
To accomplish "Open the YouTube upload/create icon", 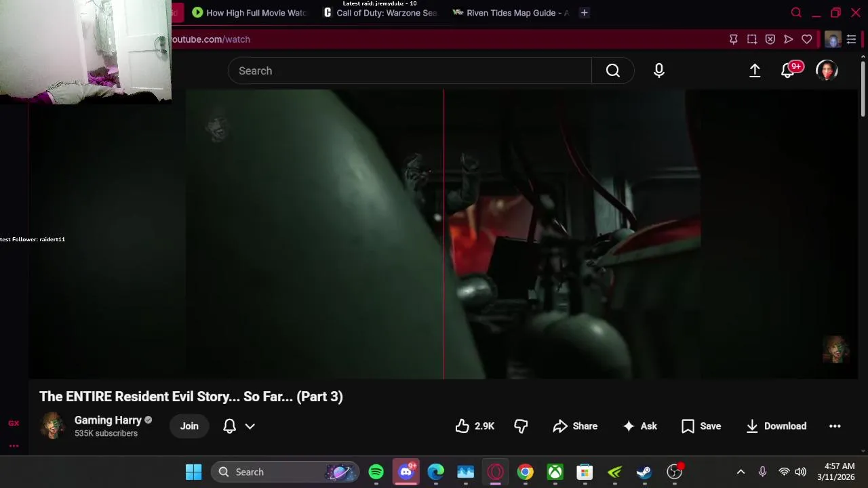I will click(755, 70).
